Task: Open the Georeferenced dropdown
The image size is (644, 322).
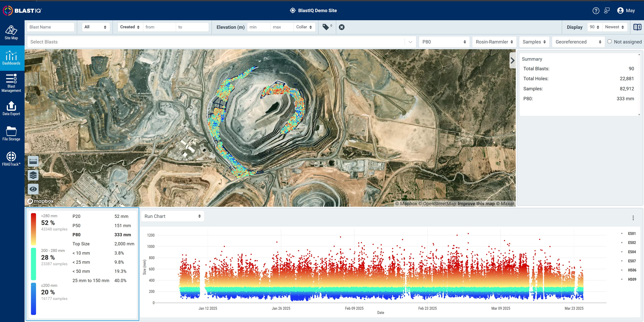Action: tap(578, 42)
